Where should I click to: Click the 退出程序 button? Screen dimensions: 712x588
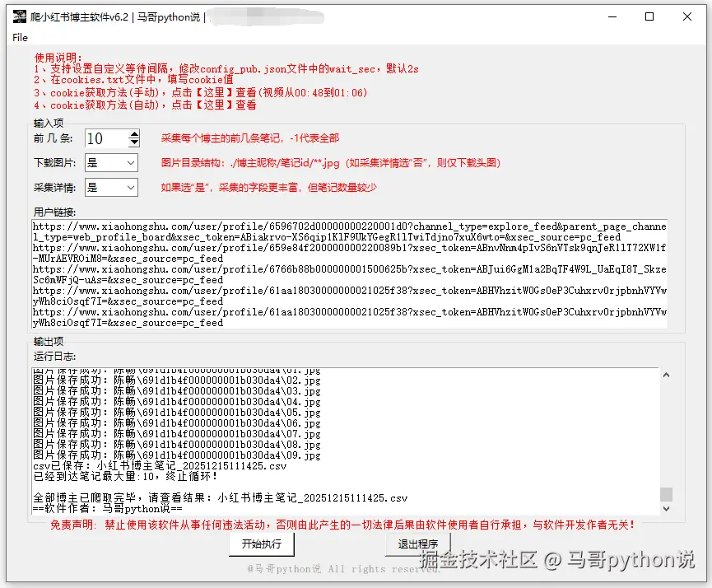pyautogui.click(x=418, y=544)
